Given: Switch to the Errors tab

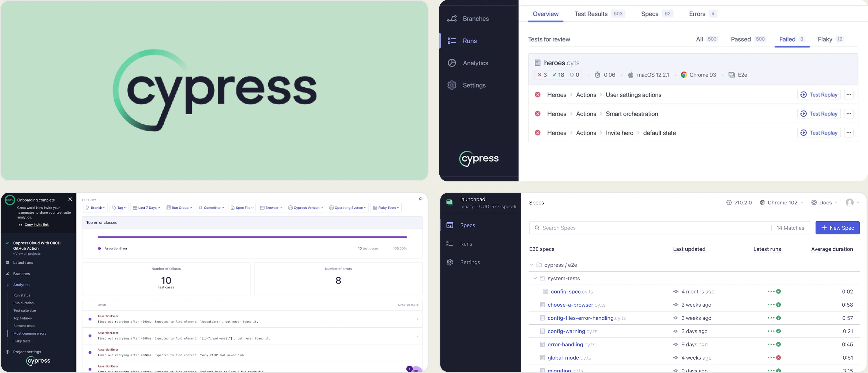Looking at the screenshot, I should tap(703, 14).
